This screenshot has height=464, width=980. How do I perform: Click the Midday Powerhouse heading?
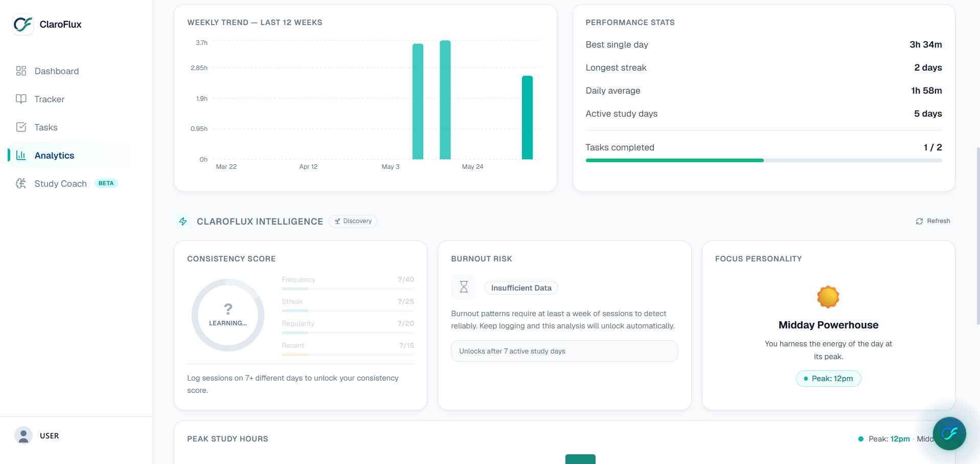pos(828,325)
